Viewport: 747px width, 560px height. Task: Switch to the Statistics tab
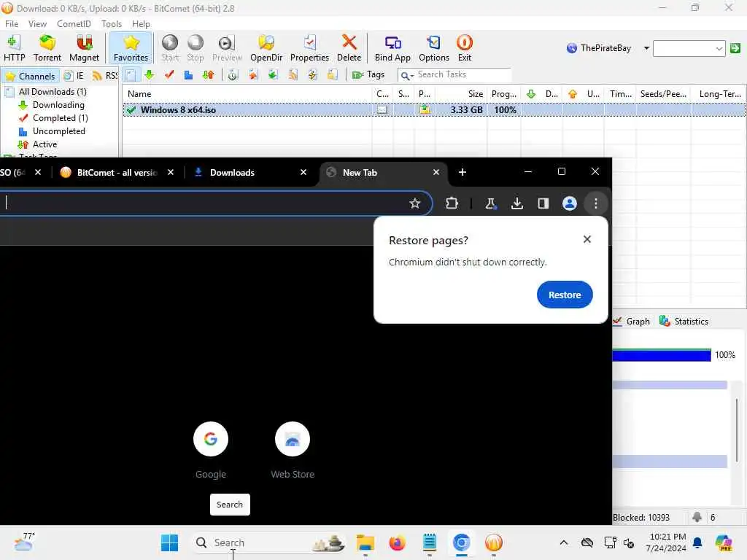684,322
